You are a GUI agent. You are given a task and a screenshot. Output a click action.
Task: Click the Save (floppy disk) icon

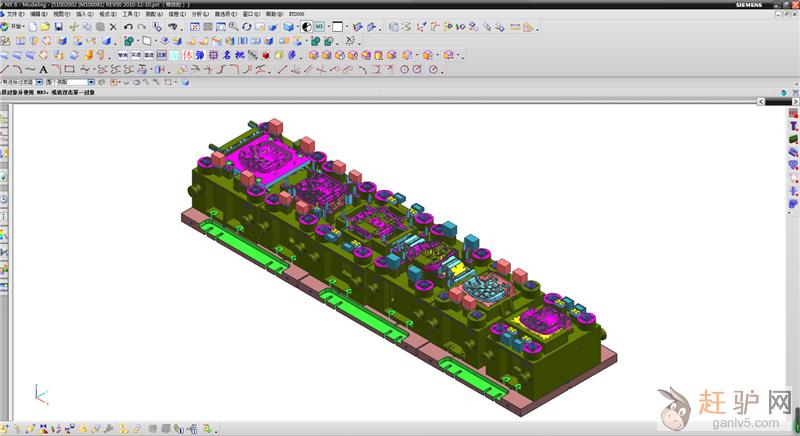pyautogui.click(x=59, y=27)
